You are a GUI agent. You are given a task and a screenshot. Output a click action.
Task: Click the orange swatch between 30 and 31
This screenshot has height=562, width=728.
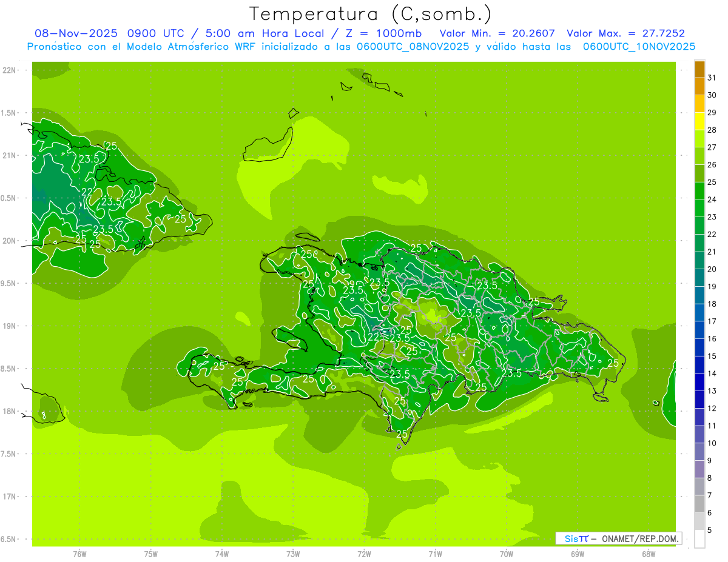point(699,87)
